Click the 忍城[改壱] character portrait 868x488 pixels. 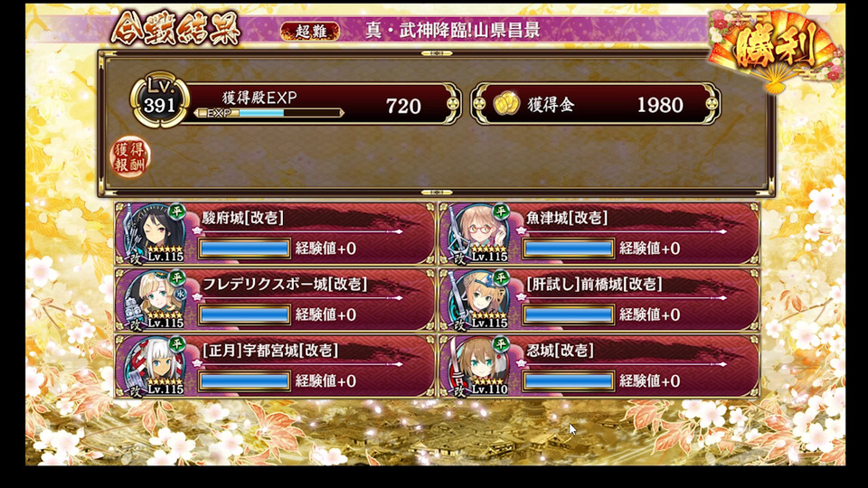(x=476, y=366)
